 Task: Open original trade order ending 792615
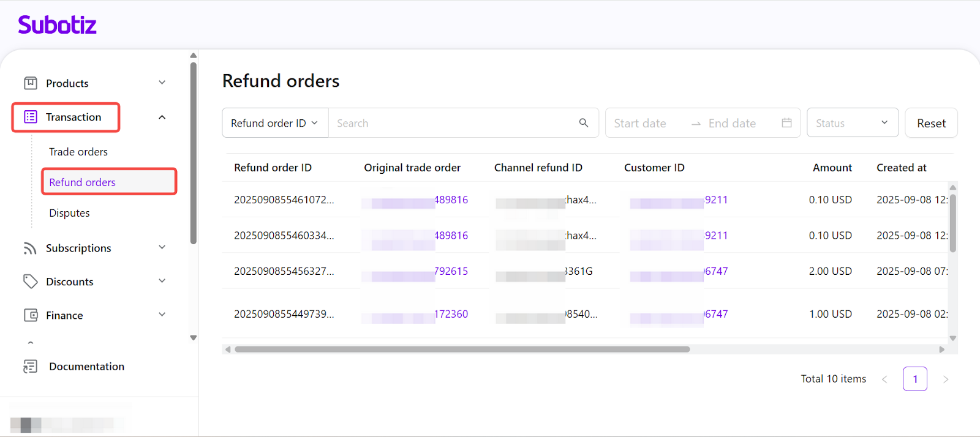pyautogui.click(x=451, y=271)
